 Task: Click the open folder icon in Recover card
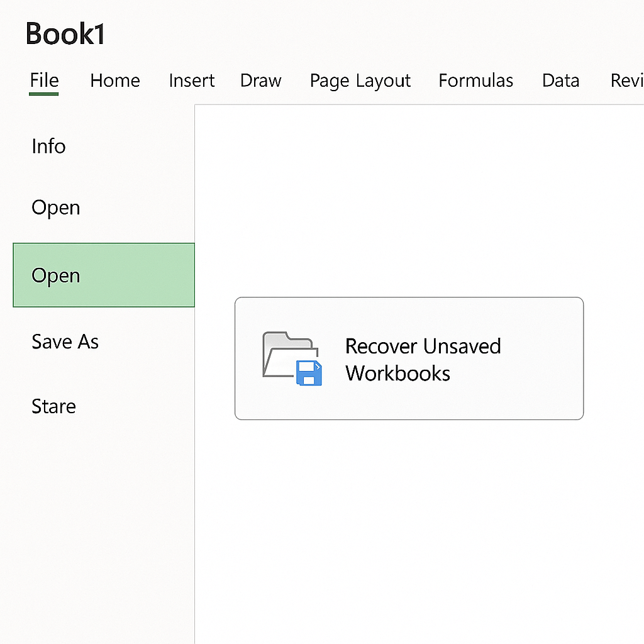(290, 355)
